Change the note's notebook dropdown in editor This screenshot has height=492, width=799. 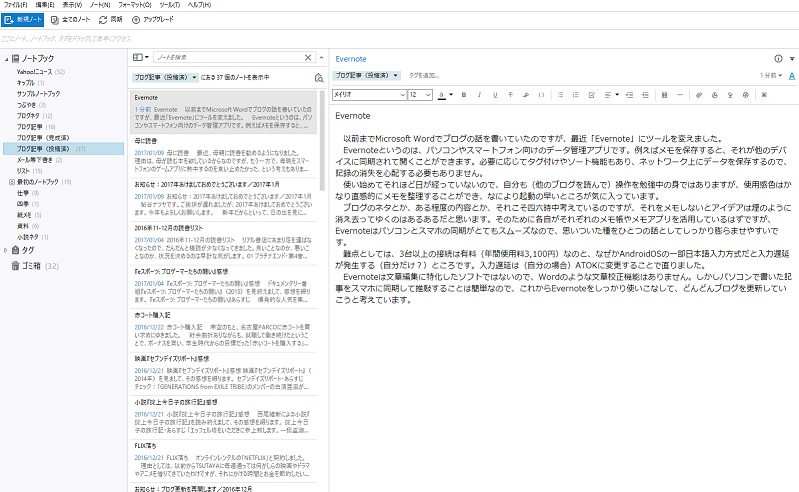[x=366, y=75]
